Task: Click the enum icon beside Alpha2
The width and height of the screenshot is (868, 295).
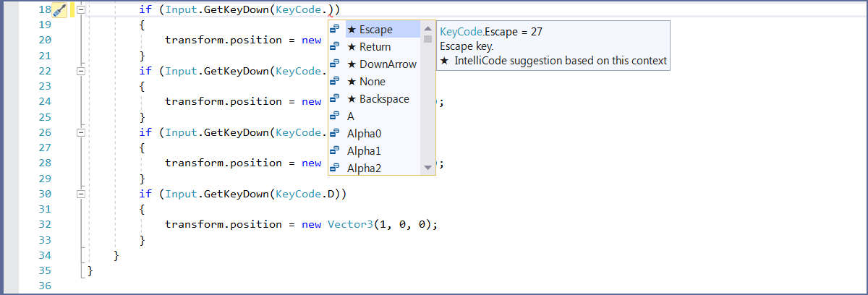Action: click(335, 168)
